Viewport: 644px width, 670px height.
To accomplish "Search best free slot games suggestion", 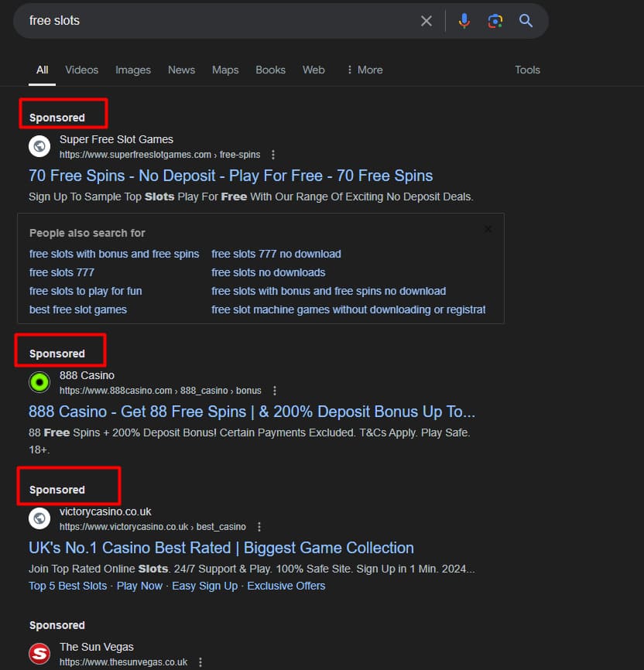I will coord(78,309).
